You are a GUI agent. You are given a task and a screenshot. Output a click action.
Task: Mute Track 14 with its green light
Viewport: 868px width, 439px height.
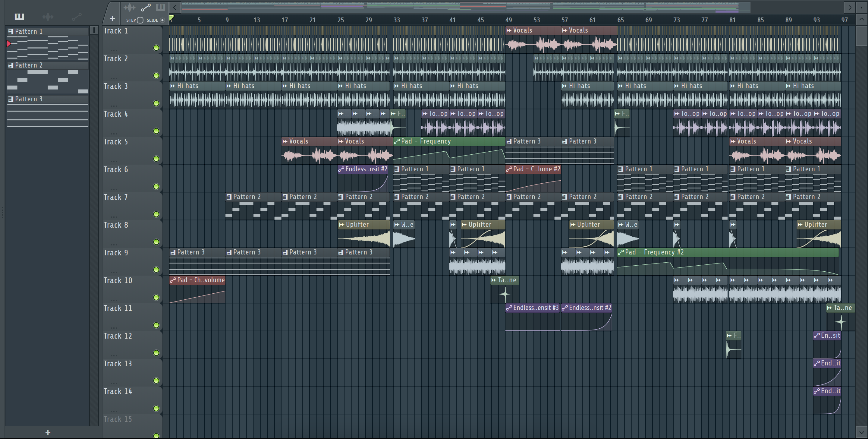[x=156, y=408]
